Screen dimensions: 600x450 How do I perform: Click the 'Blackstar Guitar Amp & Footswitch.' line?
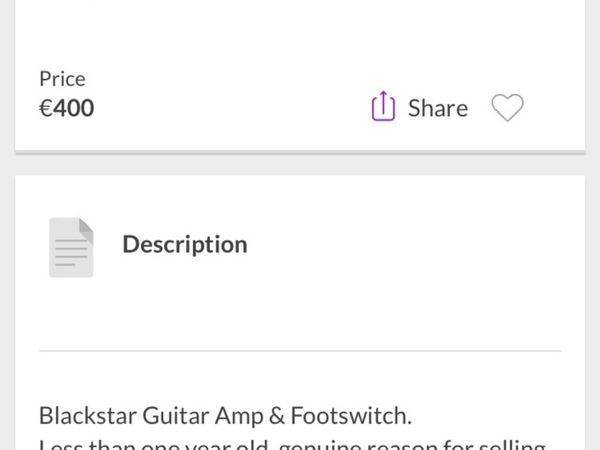click(225, 415)
